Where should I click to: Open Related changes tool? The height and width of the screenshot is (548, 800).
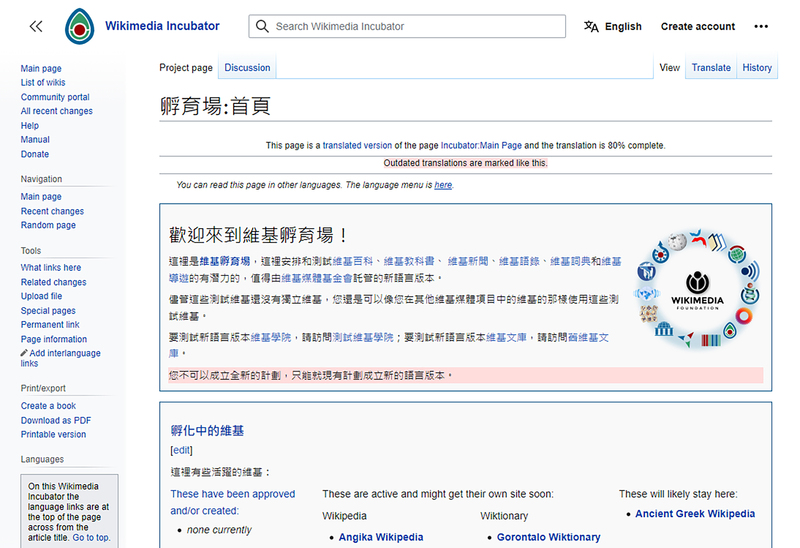54,282
